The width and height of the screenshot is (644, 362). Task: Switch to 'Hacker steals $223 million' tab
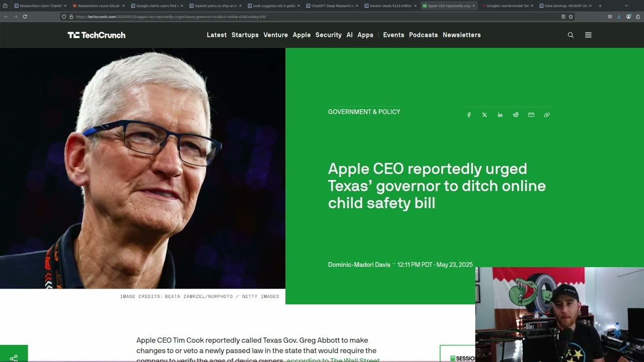click(x=390, y=6)
